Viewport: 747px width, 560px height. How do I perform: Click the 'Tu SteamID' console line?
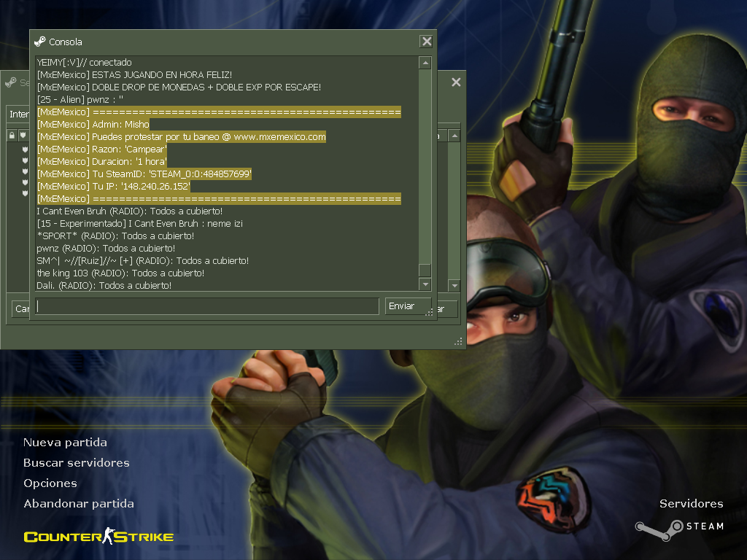coord(144,174)
